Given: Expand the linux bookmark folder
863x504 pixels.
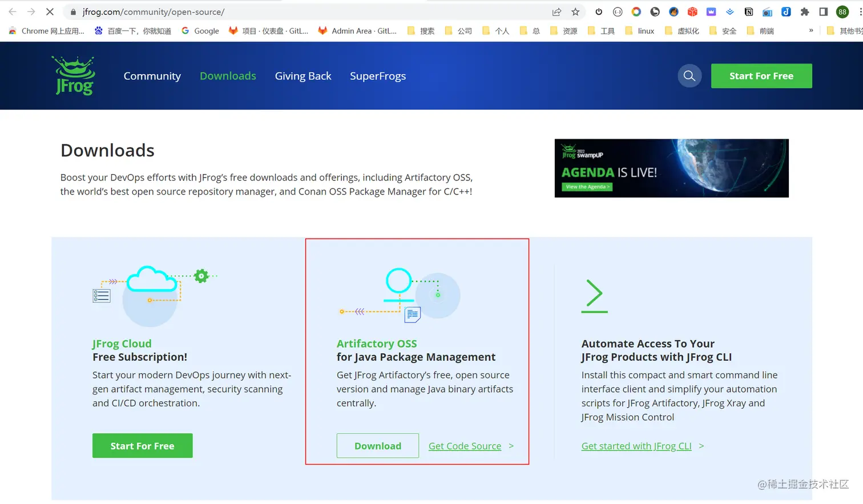Looking at the screenshot, I should [640, 31].
